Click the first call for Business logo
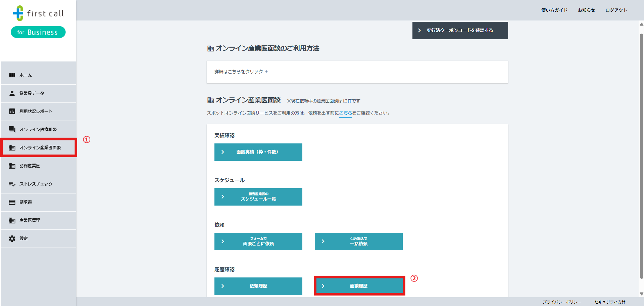This screenshot has width=644, height=306. point(38,21)
